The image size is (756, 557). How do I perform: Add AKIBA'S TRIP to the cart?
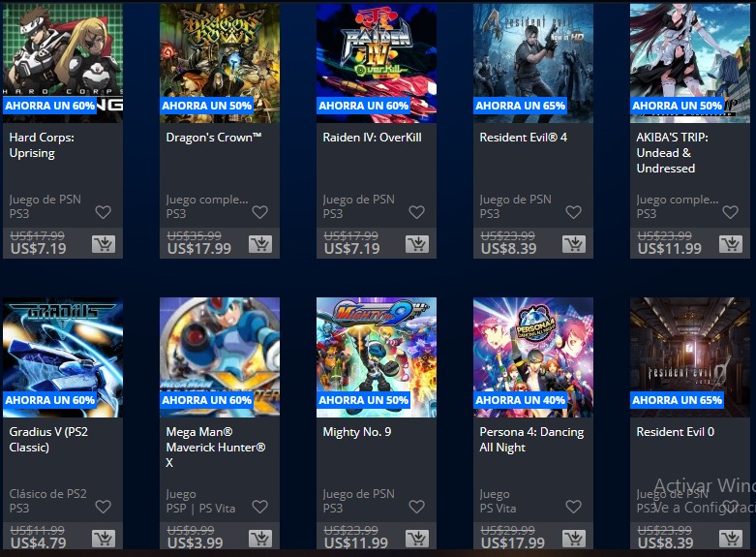point(731,244)
